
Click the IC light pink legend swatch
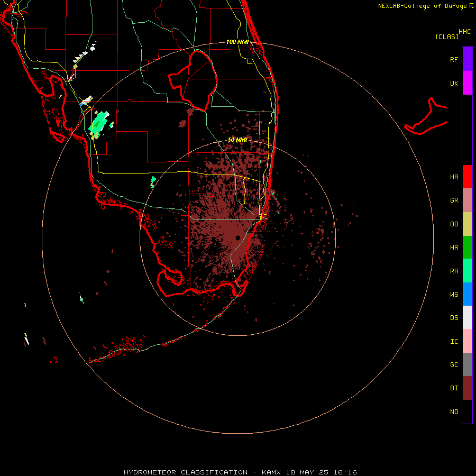pos(467,341)
